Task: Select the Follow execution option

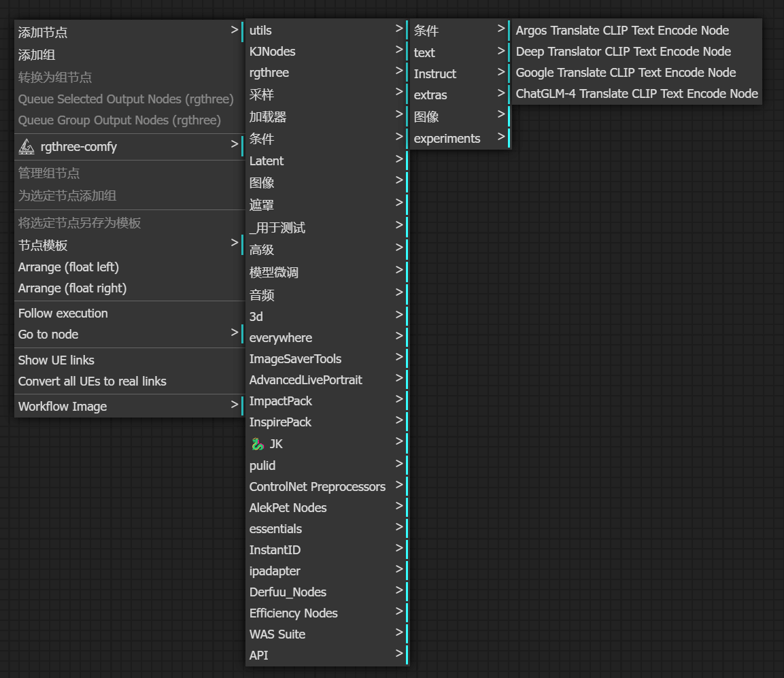Action: [129, 313]
